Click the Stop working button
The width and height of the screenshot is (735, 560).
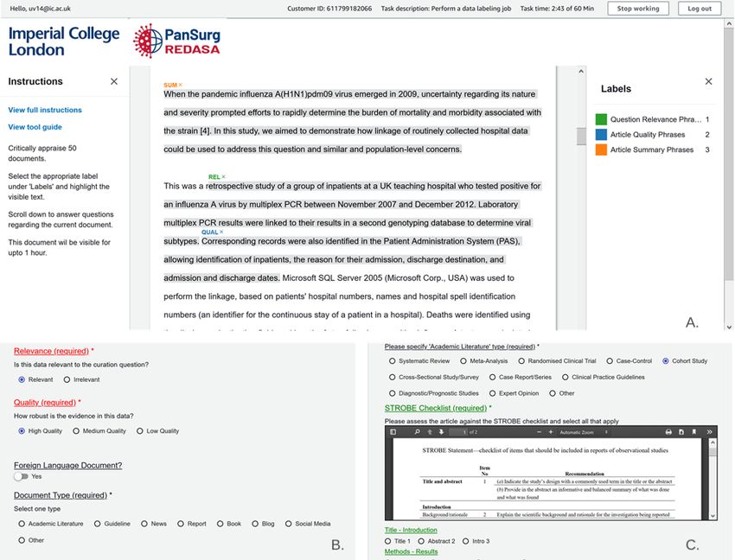pos(638,9)
